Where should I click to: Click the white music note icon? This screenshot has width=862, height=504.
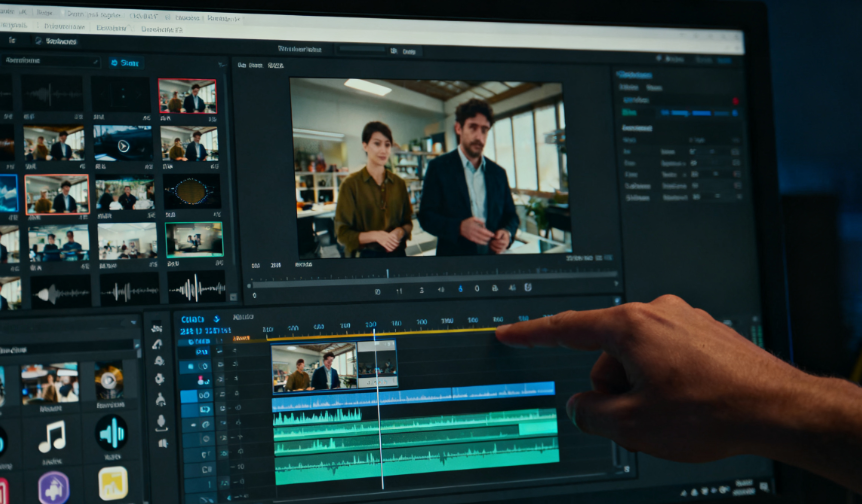[x=51, y=435]
